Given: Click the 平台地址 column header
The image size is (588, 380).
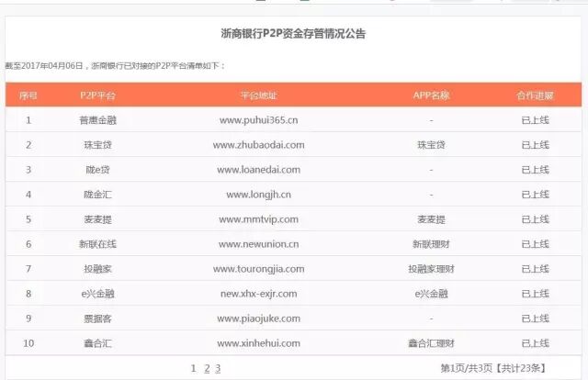Looking at the screenshot, I should pos(259,95).
